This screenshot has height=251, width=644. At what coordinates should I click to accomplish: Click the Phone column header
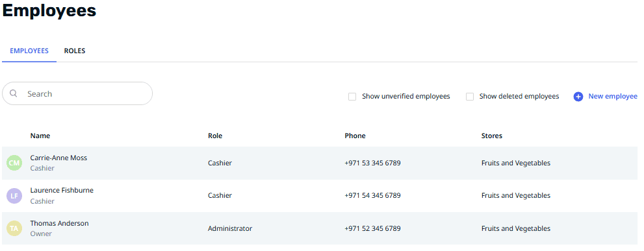click(355, 136)
